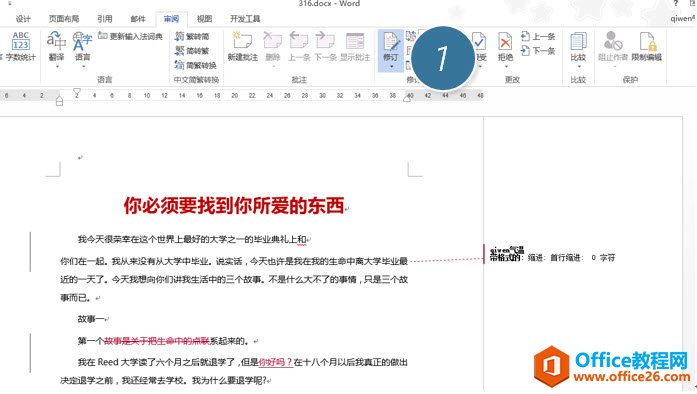Switch to the View (视图) tab

click(204, 19)
